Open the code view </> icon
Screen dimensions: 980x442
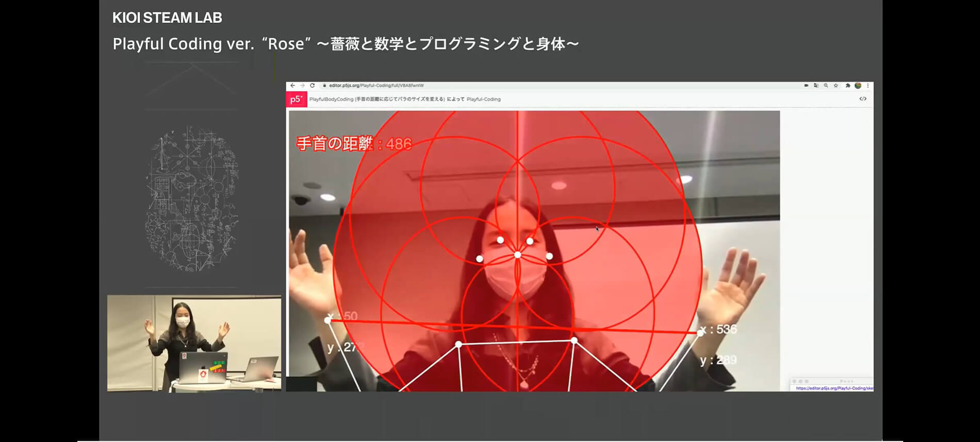(x=862, y=99)
